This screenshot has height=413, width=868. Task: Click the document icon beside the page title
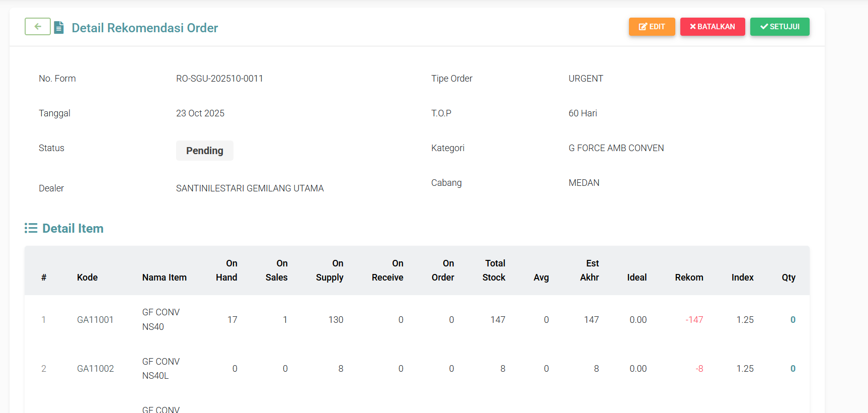click(x=59, y=27)
